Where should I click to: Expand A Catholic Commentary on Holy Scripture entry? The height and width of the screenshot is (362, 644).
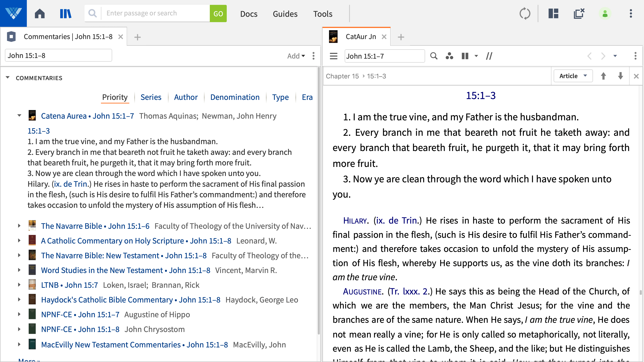(x=19, y=241)
